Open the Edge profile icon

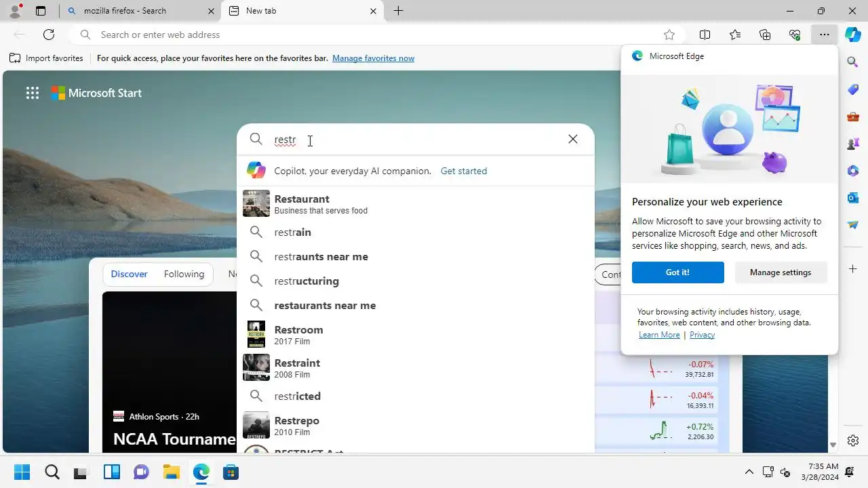point(15,11)
